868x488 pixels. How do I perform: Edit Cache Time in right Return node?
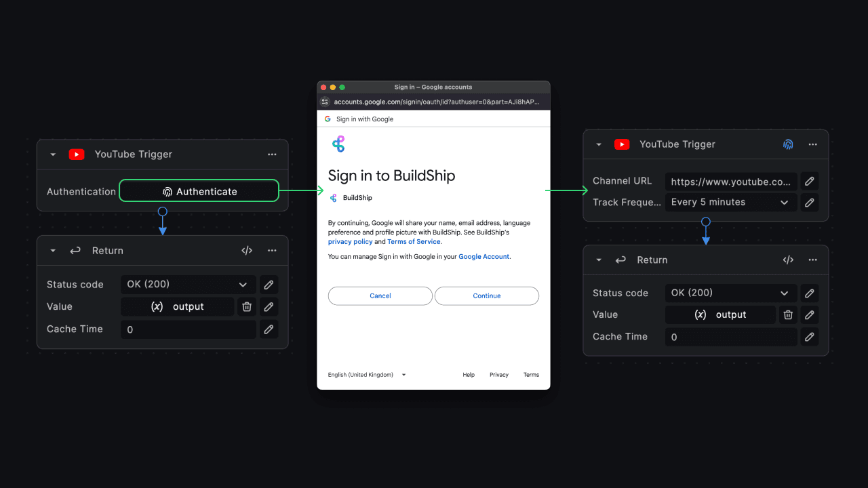point(809,337)
